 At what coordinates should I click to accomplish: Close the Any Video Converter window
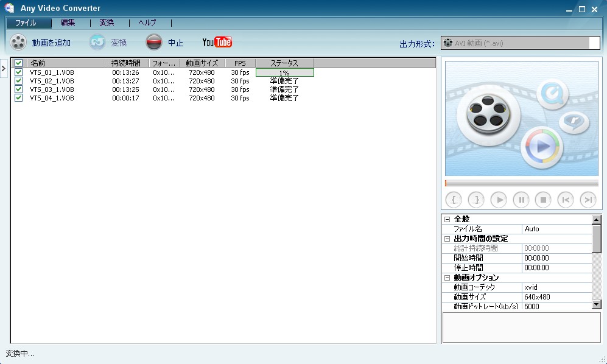[x=595, y=9]
